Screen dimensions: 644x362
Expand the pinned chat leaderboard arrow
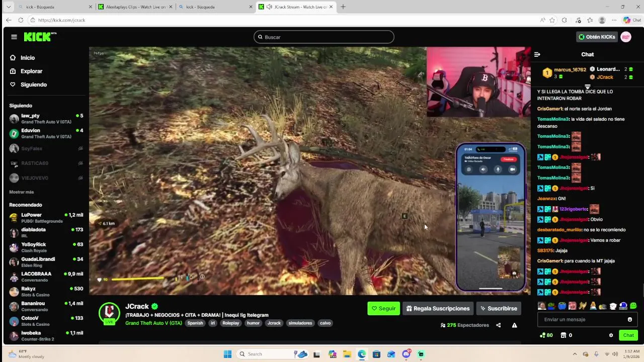[x=587, y=87]
